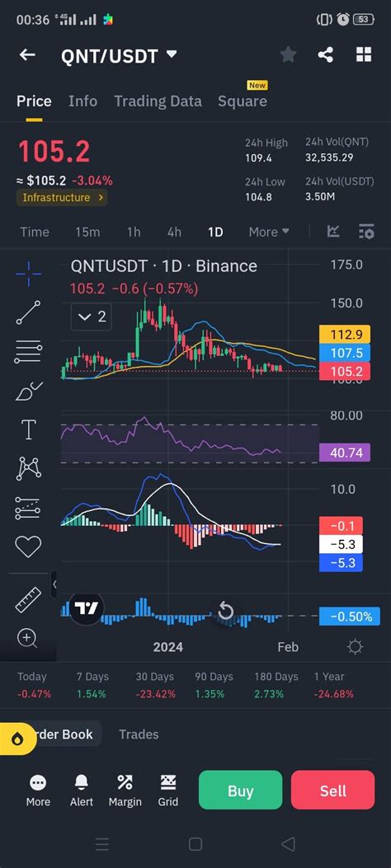Choose the brush drawing tool
The height and width of the screenshot is (868, 391).
28,391
